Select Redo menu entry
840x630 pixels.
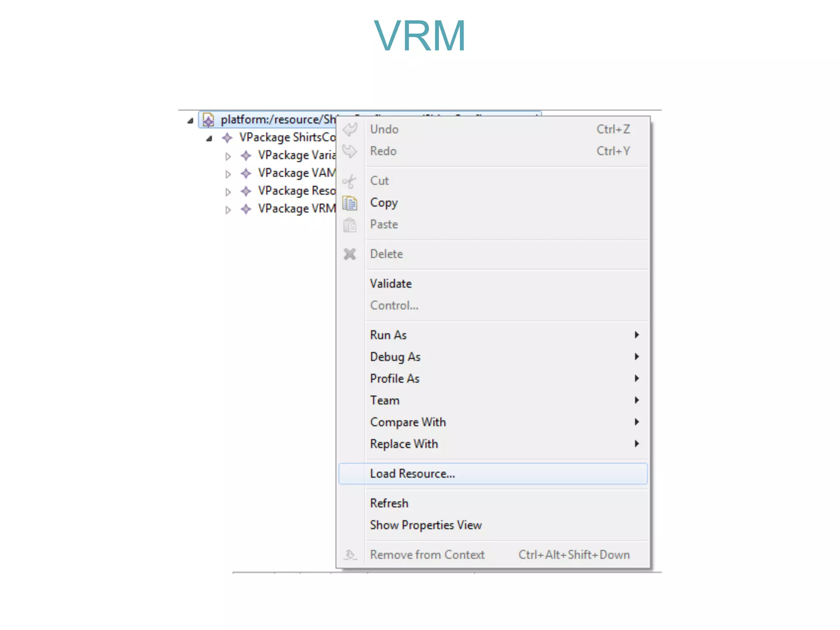pos(493,151)
